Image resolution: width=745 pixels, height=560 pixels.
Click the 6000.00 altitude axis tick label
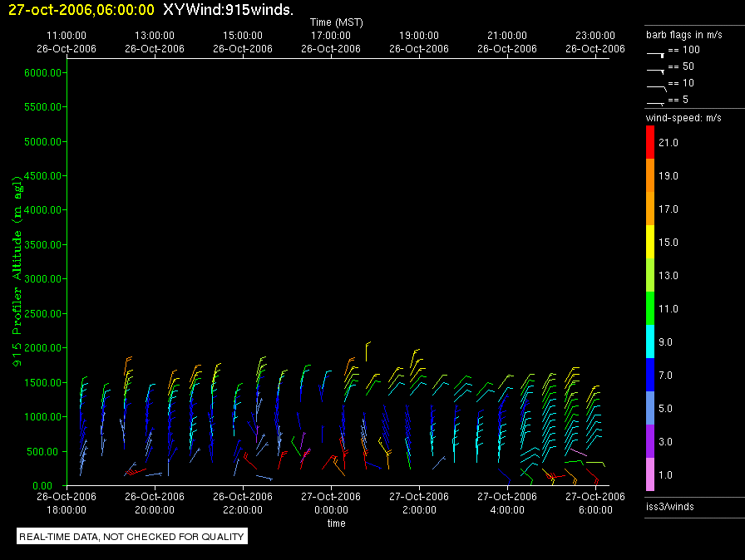tap(44, 72)
